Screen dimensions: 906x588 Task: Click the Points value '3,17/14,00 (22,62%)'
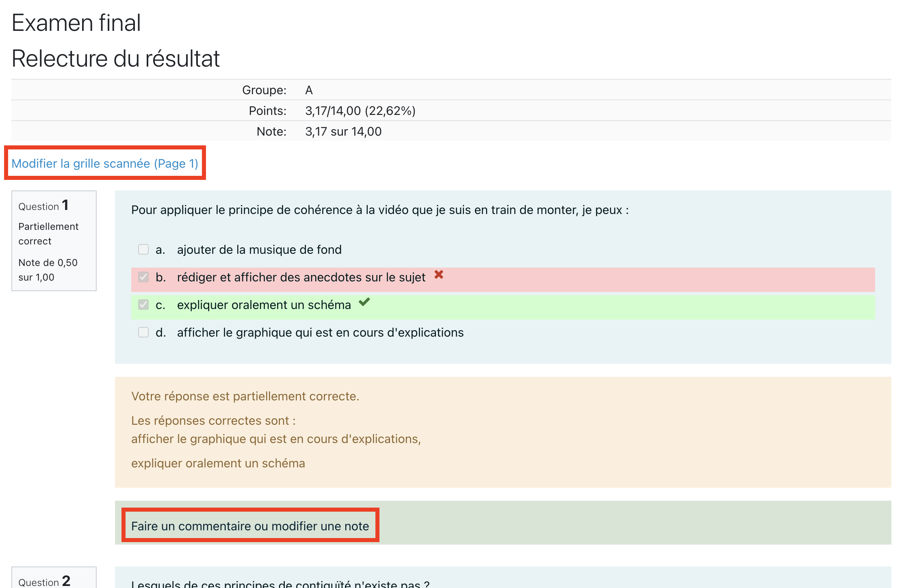360,110
